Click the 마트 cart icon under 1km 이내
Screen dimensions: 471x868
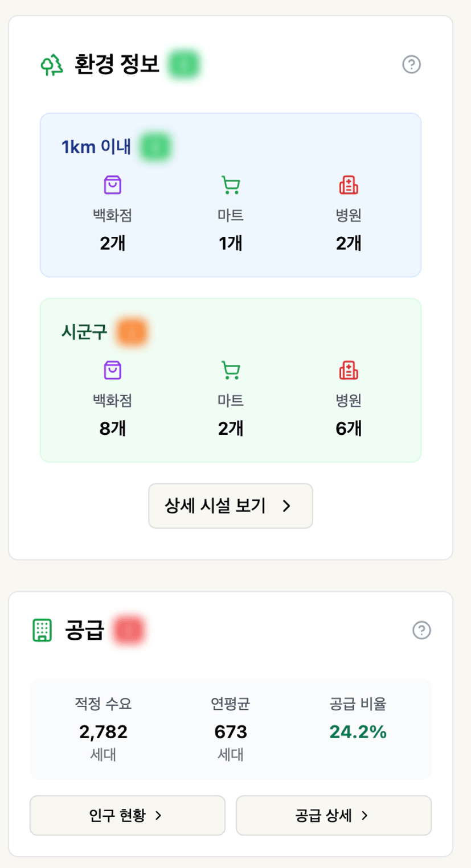click(x=231, y=185)
